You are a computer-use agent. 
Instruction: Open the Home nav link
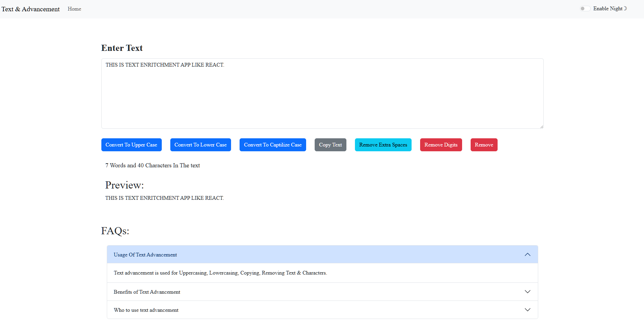(x=74, y=9)
